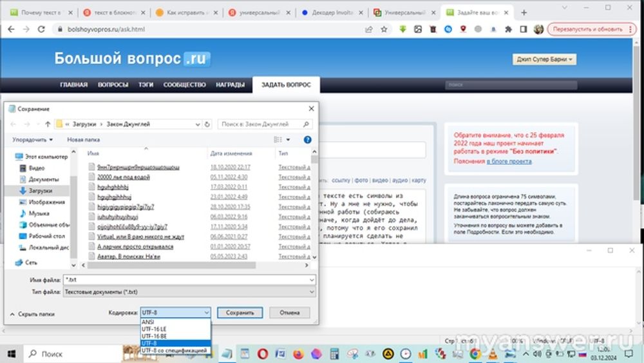Click the Up folder arrow in save dialog
Screen dimensions: 644x363
[48, 124]
